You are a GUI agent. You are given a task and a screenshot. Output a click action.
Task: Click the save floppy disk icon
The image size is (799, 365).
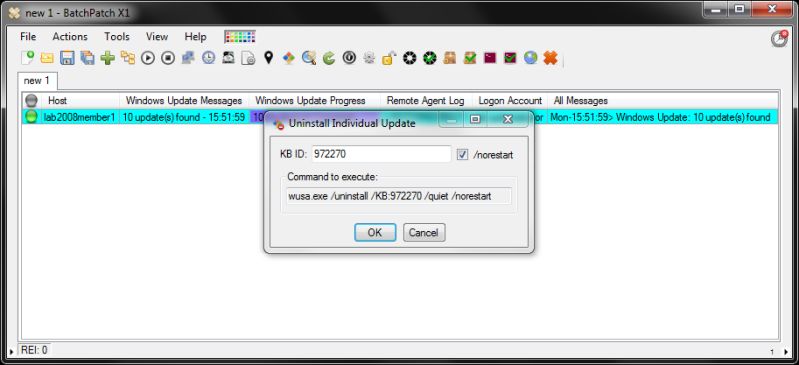click(x=67, y=58)
